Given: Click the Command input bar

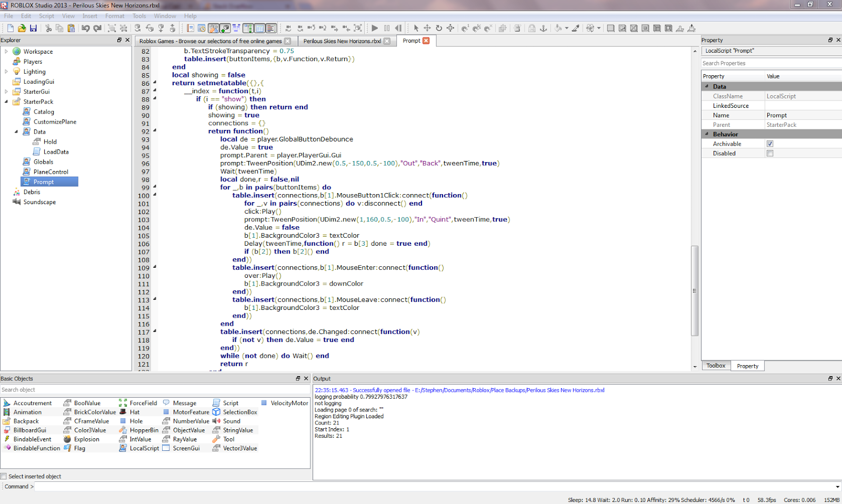Looking at the screenshot, I should point(434,487).
